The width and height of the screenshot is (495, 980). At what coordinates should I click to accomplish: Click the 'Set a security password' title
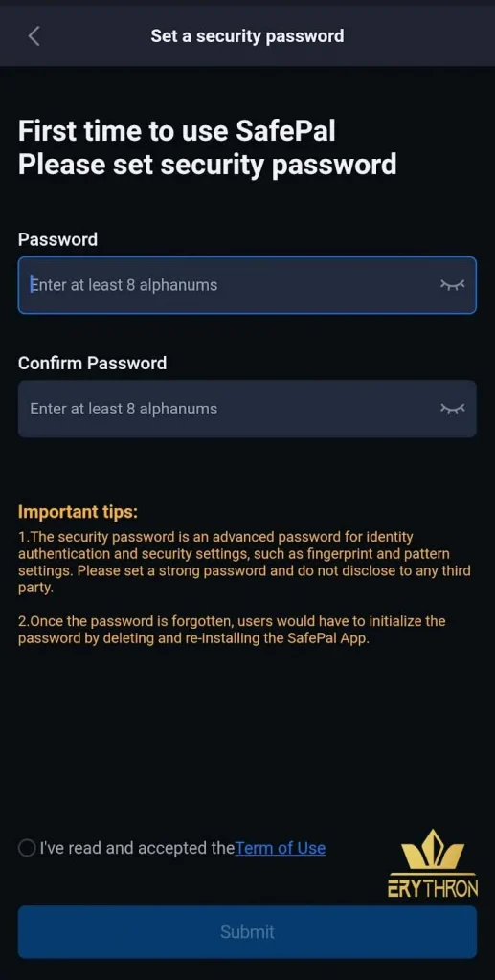(247, 36)
